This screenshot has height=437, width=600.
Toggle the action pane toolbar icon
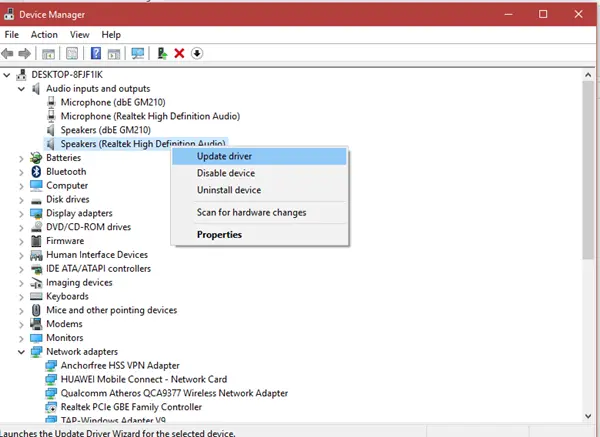click(x=114, y=54)
